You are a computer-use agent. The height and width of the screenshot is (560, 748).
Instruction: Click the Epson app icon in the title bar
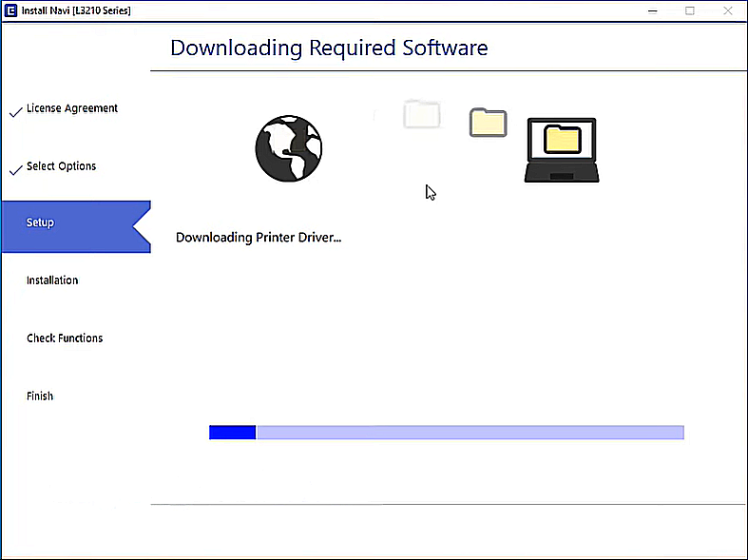pyautogui.click(x=10, y=10)
